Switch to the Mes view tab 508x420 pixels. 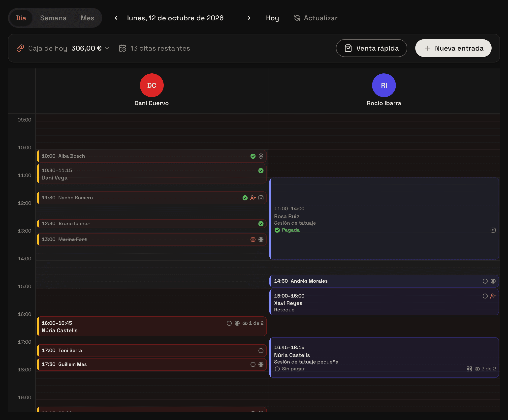pyautogui.click(x=87, y=18)
